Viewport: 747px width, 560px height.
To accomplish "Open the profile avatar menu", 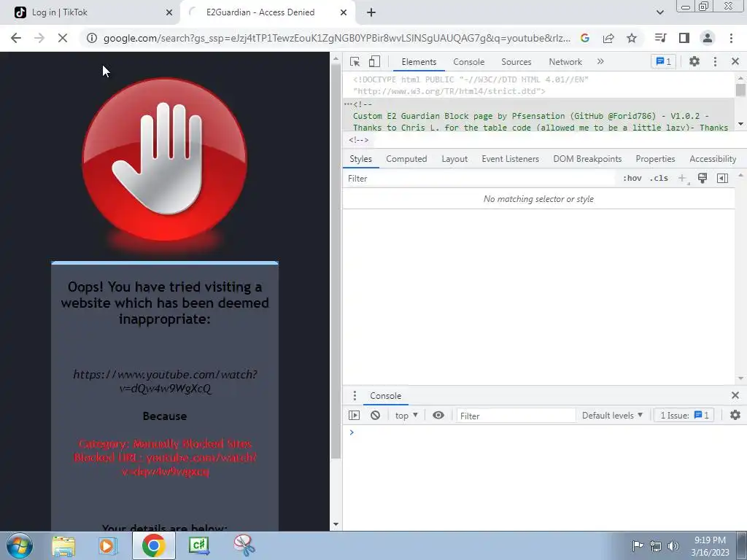I will (x=708, y=38).
